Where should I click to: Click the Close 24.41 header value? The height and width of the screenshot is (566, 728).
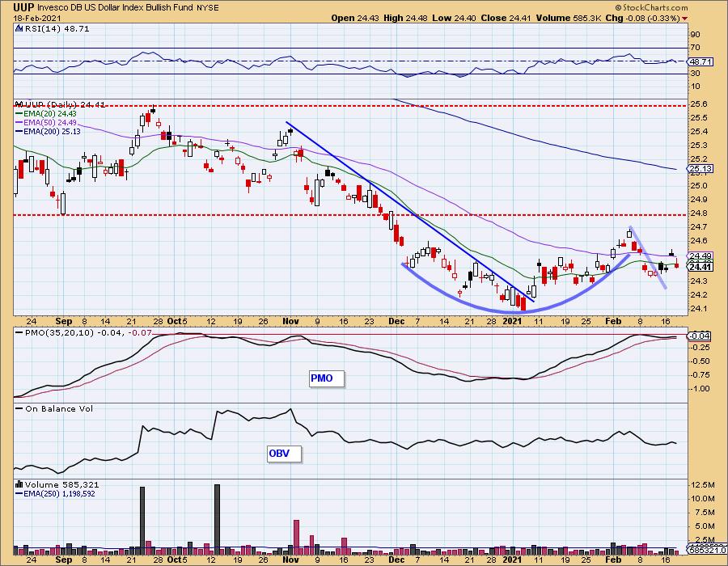(x=506, y=18)
